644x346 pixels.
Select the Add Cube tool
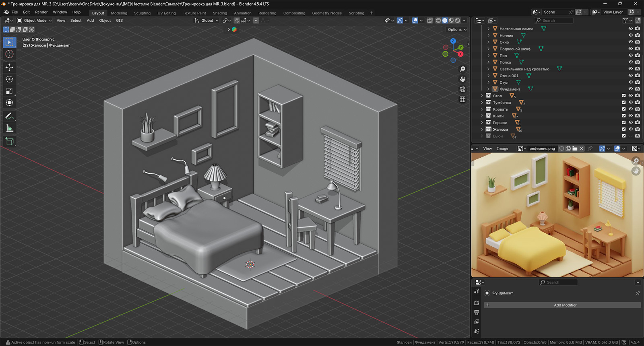click(9, 141)
